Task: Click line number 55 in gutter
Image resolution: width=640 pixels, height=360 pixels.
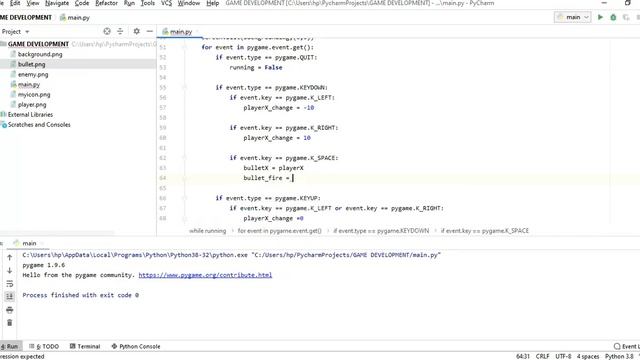Action: click(x=163, y=87)
